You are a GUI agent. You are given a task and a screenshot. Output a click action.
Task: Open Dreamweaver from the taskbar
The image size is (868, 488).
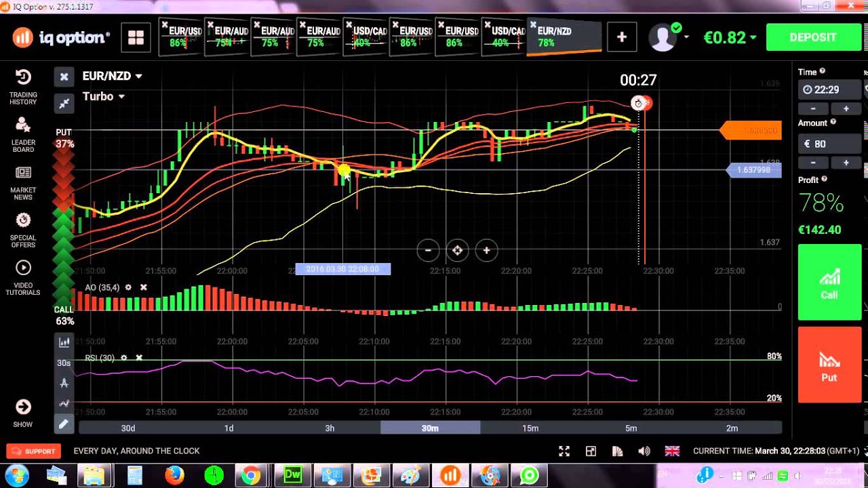pyautogui.click(x=293, y=475)
